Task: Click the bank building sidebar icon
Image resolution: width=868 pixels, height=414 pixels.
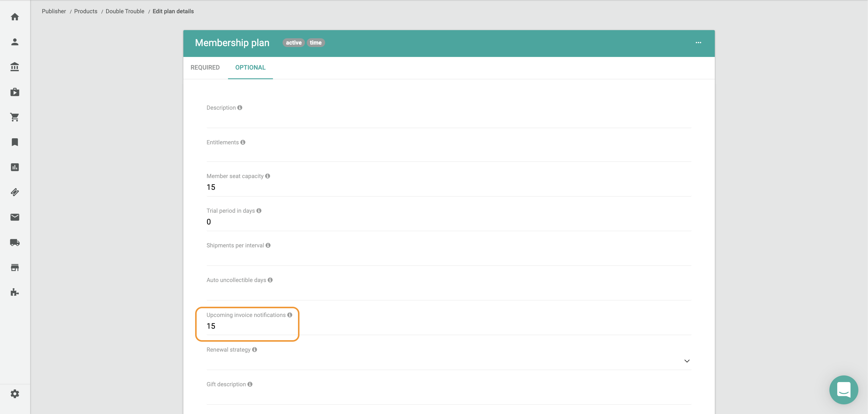Action: (x=15, y=67)
